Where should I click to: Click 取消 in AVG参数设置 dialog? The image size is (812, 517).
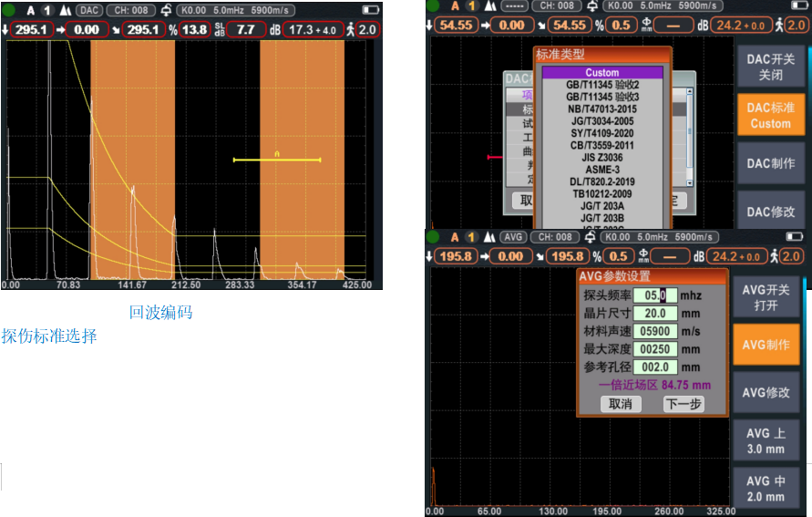[621, 404]
